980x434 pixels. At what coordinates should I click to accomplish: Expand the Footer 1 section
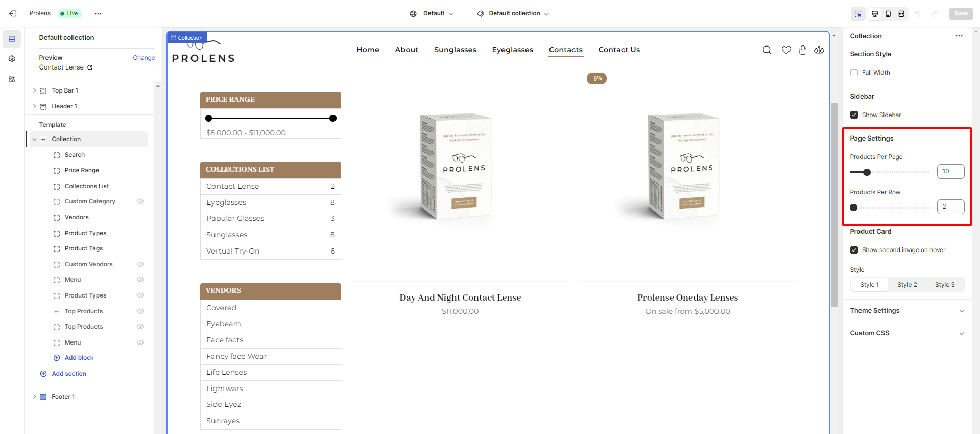click(34, 397)
